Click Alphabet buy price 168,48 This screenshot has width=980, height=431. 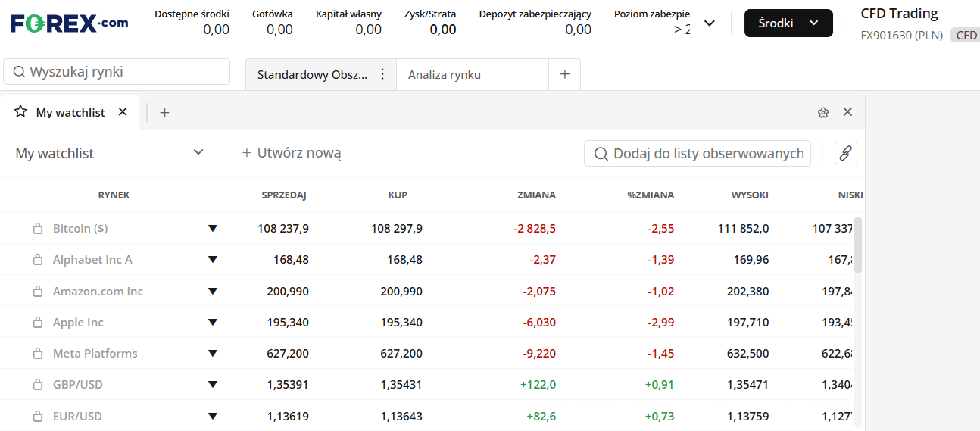pyautogui.click(x=404, y=259)
